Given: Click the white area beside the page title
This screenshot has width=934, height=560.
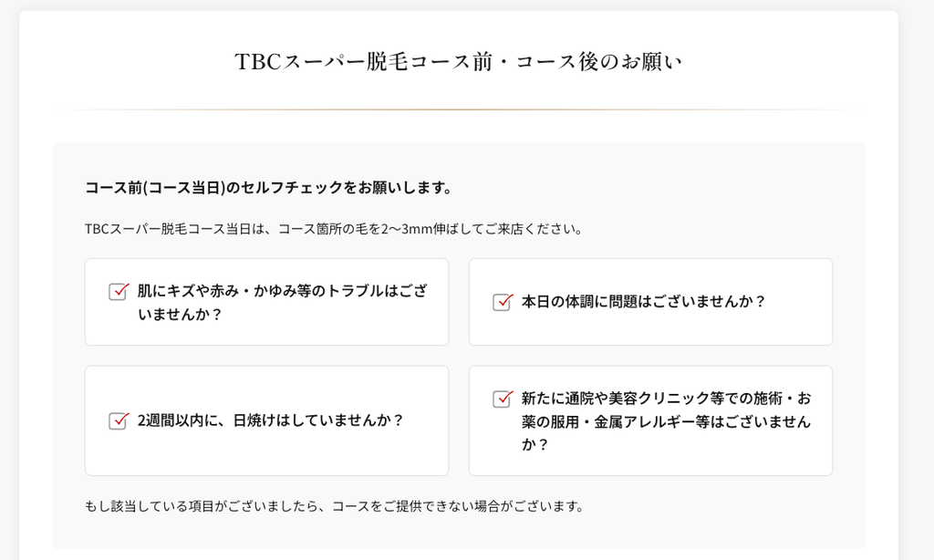Looking at the screenshot, I should [x=786, y=61].
